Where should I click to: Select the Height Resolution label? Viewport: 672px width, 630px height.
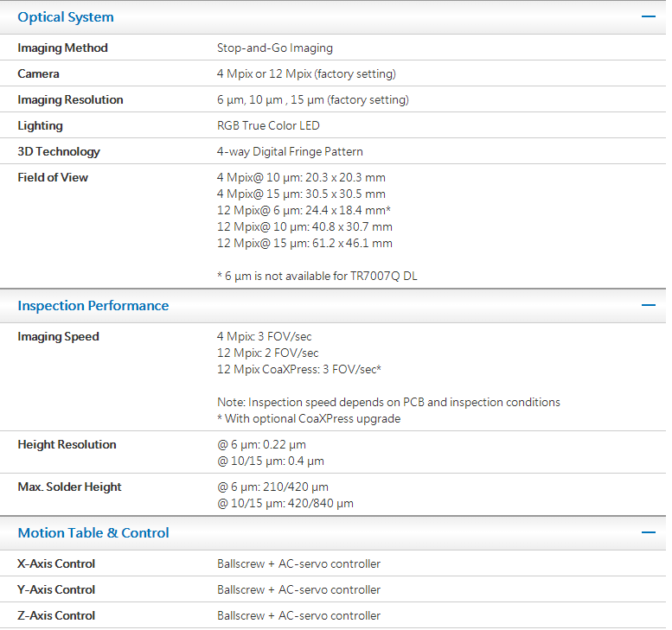pyautogui.click(x=67, y=445)
